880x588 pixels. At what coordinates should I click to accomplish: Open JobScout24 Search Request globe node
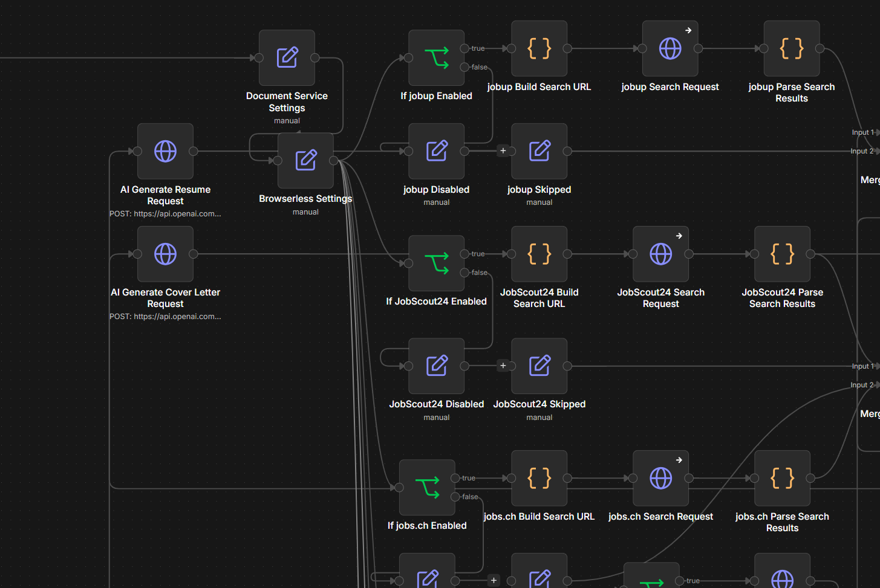[x=660, y=254]
